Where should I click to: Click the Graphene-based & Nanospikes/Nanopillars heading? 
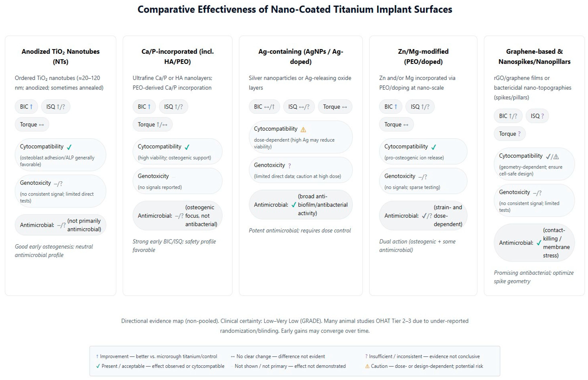pyautogui.click(x=534, y=56)
